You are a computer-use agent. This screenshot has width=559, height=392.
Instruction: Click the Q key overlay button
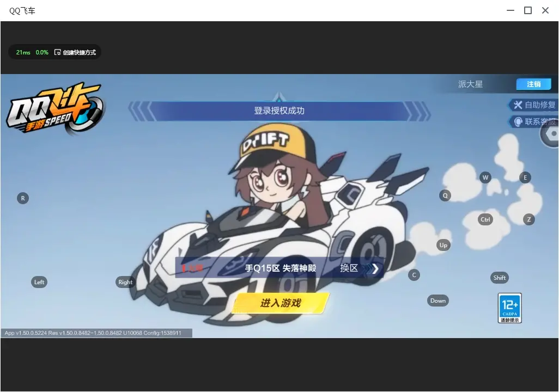pos(445,195)
